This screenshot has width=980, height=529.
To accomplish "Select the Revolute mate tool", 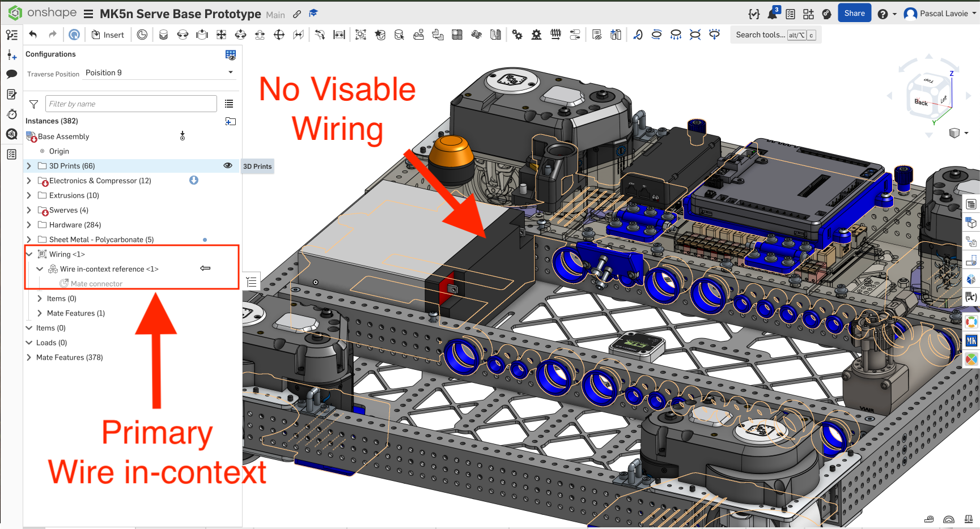I will click(183, 35).
